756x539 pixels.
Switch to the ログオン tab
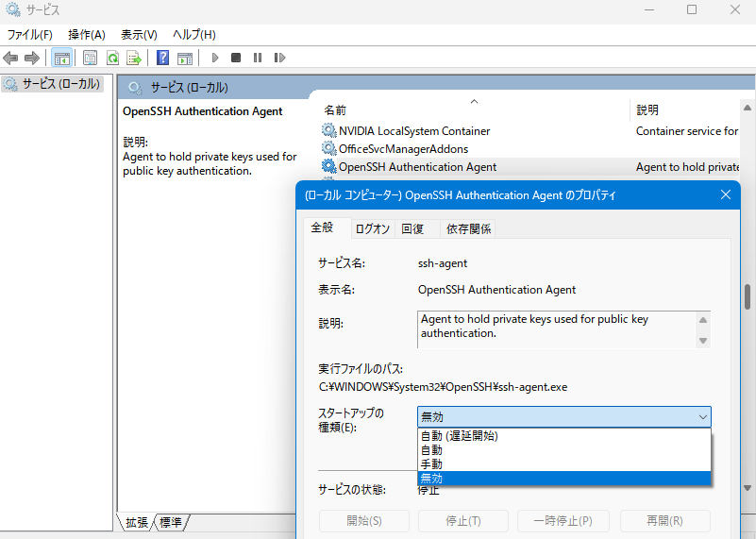click(x=372, y=229)
